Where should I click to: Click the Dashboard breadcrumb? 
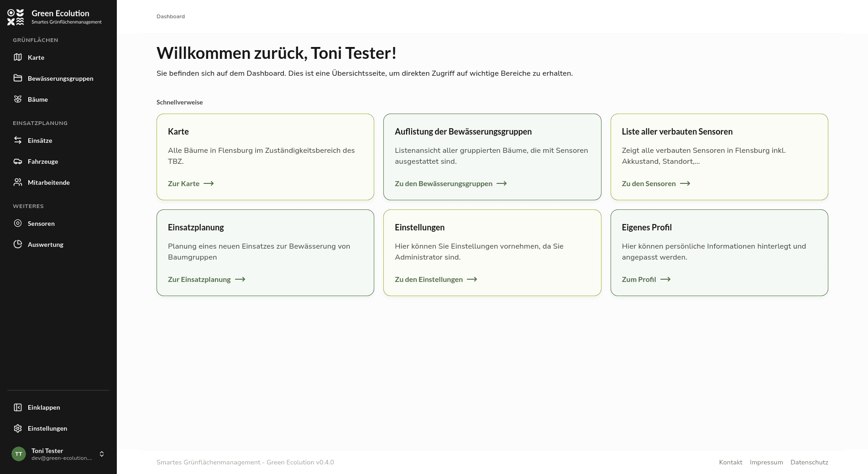click(x=171, y=16)
